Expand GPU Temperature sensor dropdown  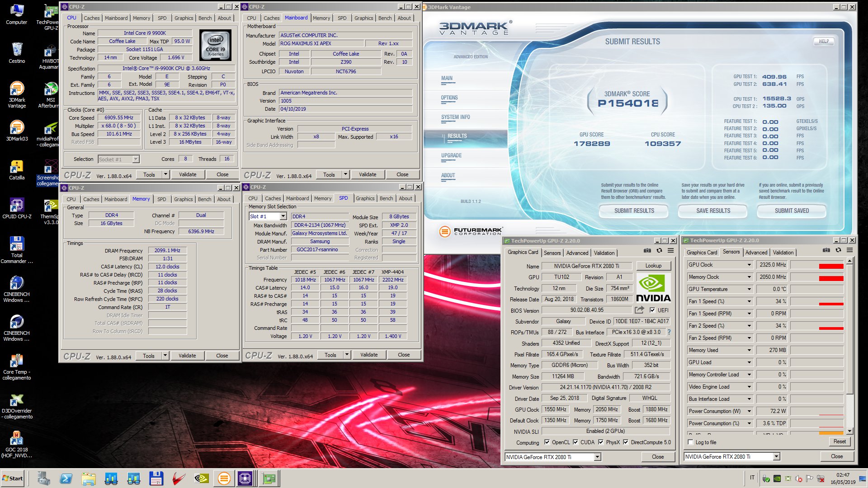[x=749, y=289]
